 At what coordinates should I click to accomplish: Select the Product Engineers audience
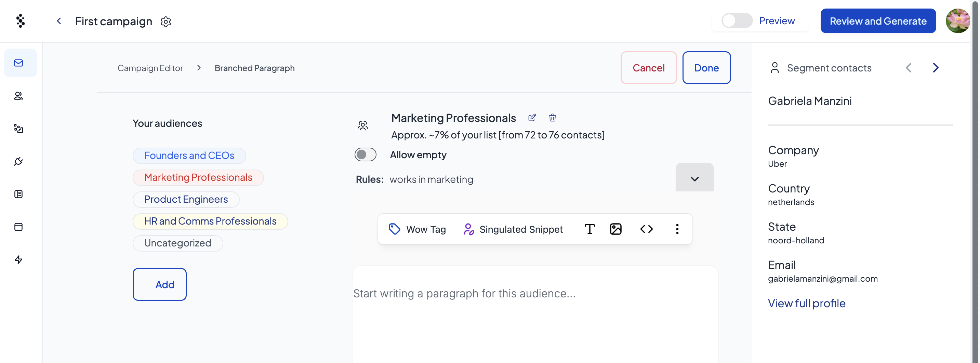pos(186,199)
